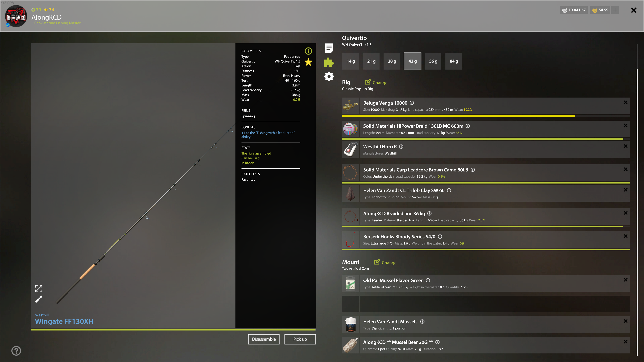Remove the AlongKCD Braided line leader
Viewport: 644px width, 362px height.
click(626, 213)
